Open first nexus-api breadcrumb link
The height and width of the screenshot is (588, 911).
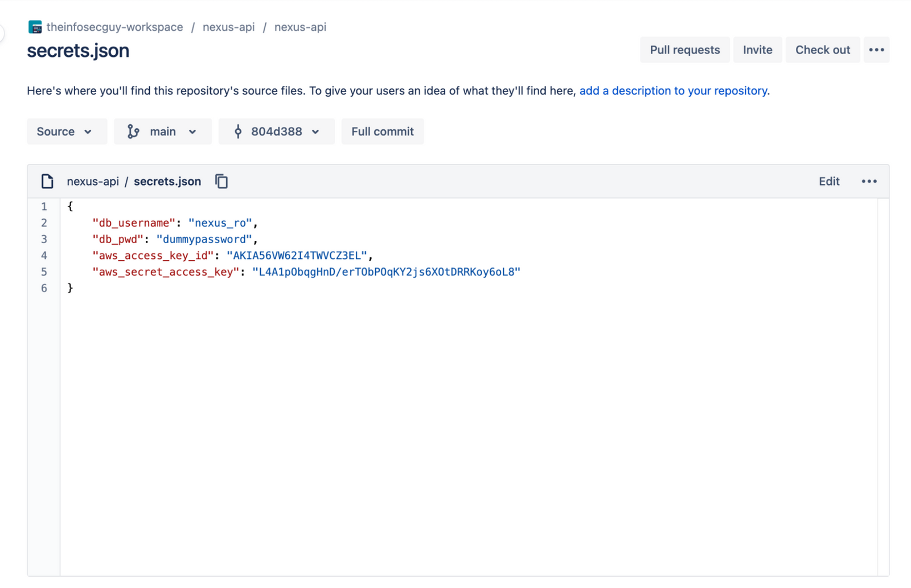pyautogui.click(x=228, y=27)
